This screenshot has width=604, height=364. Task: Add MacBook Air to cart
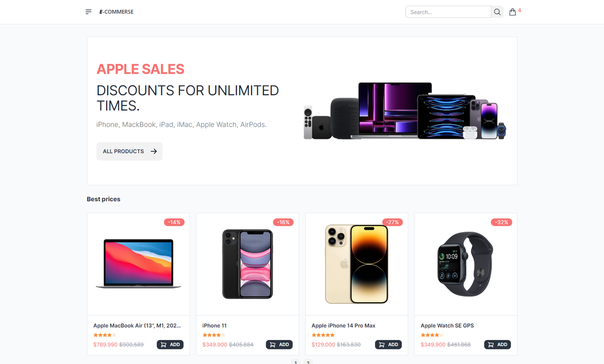[170, 345]
